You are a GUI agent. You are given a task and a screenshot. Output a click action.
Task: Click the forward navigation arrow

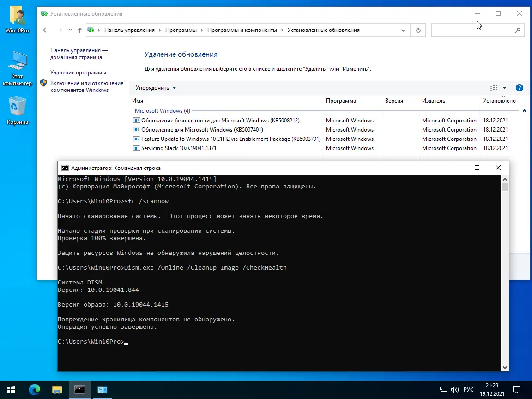tap(60, 30)
